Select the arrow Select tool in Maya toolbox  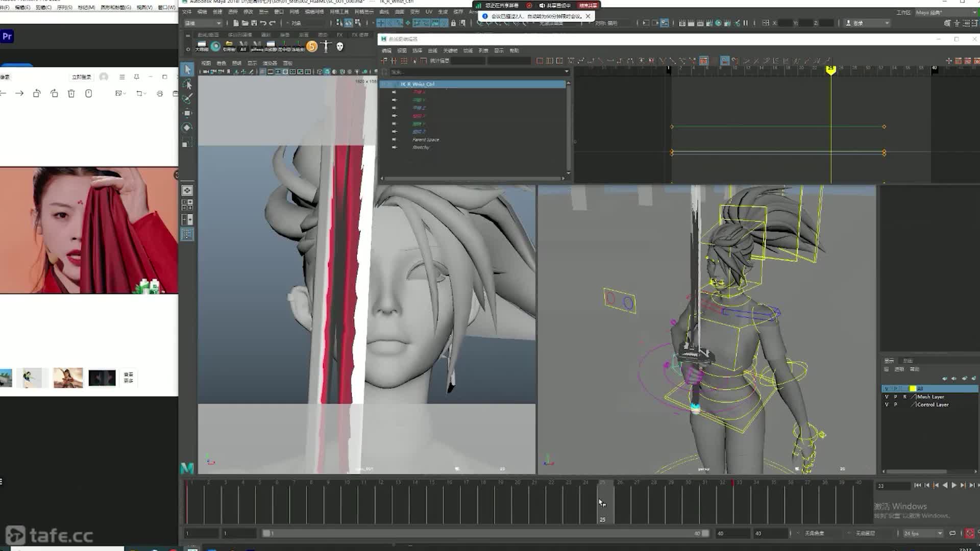coord(187,69)
